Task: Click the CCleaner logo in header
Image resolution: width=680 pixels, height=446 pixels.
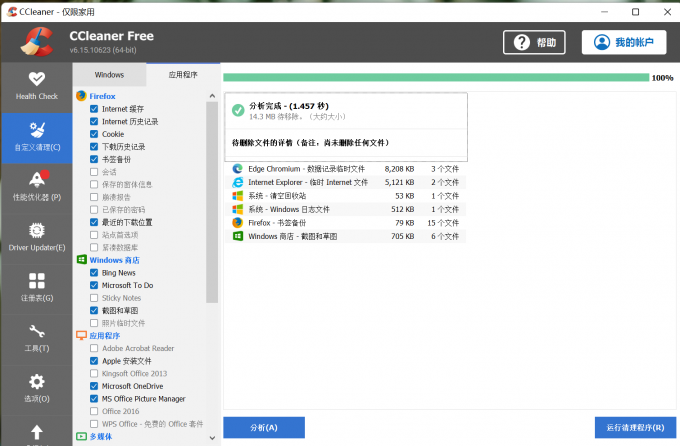Action: point(37,42)
